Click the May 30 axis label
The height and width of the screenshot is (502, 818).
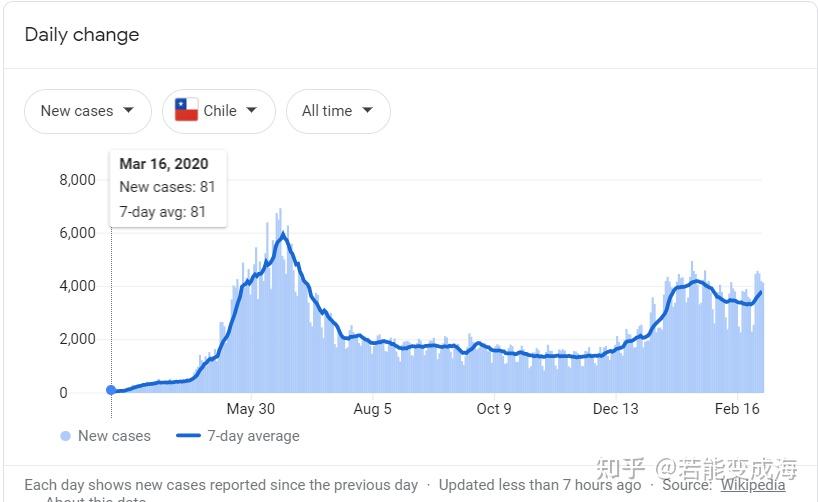coord(250,409)
